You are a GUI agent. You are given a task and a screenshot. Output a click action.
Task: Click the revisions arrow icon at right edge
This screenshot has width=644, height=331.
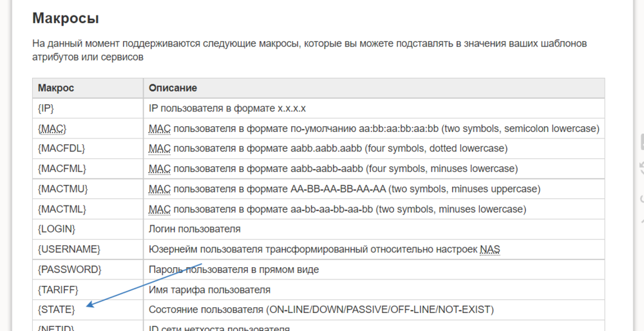pyautogui.click(x=641, y=169)
